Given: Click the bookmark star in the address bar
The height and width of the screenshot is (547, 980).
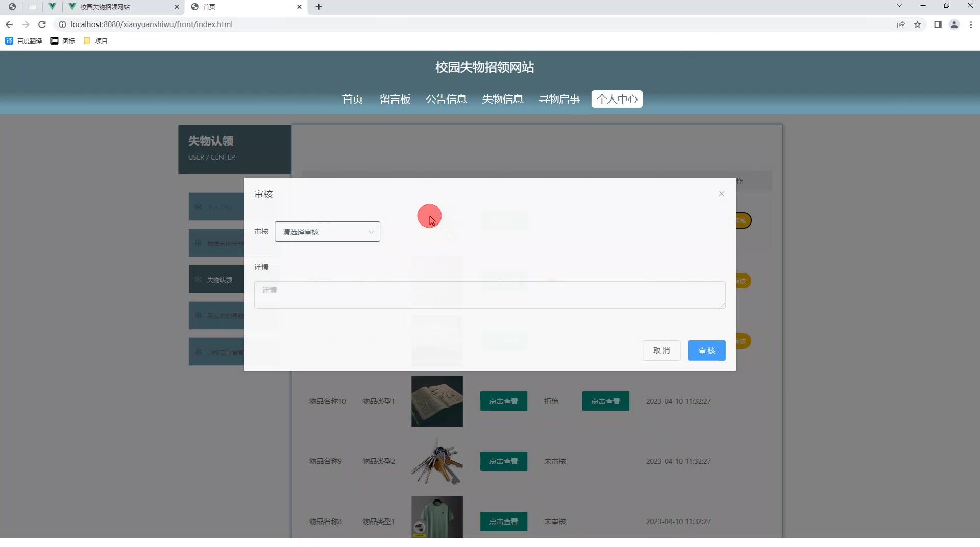Looking at the screenshot, I should coord(918,24).
